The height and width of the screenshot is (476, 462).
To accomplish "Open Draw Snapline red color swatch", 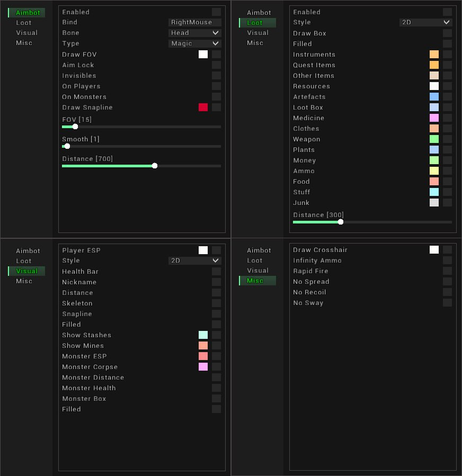I will click(x=203, y=107).
